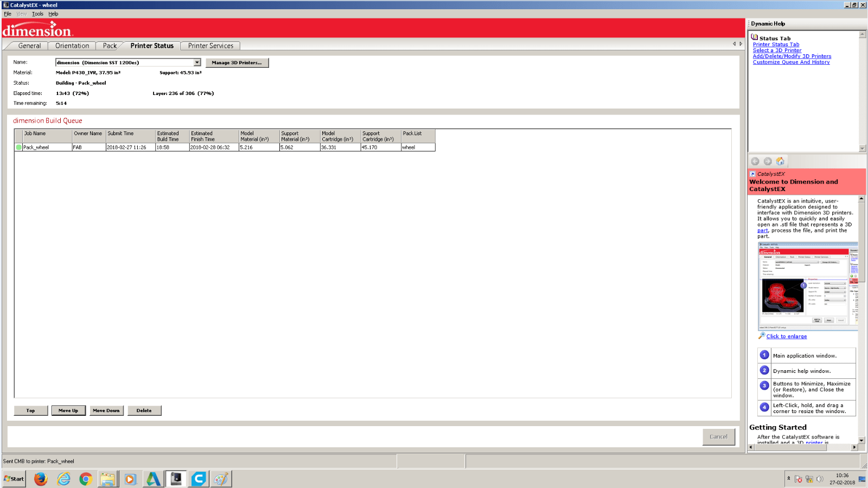Open the View menu
This screenshot has width=868, height=488.
click(22, 14)
